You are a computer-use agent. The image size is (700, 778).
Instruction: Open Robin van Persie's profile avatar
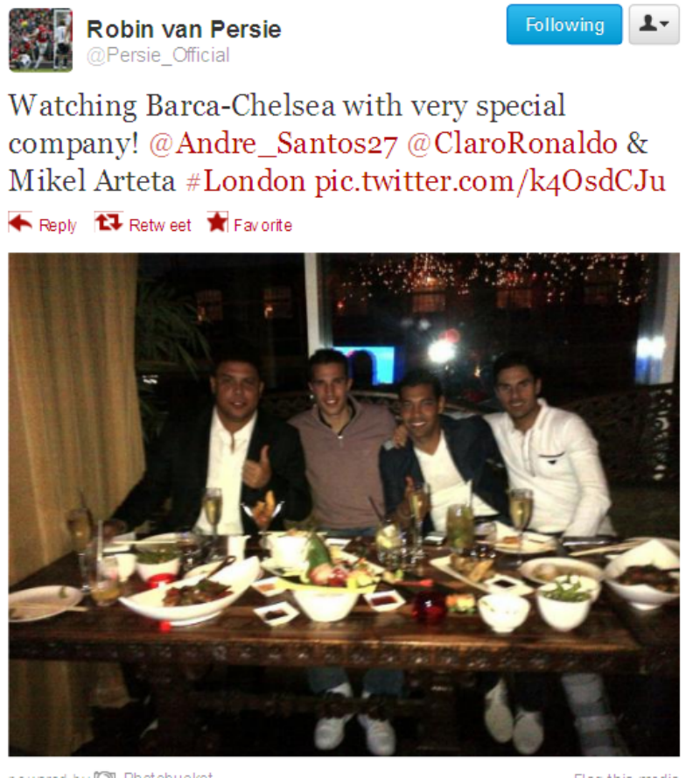pos(40,40)
